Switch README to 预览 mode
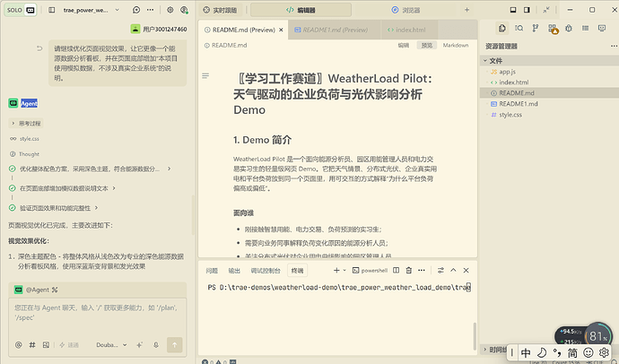The image size is (619, 364). (x=427, y=46)
